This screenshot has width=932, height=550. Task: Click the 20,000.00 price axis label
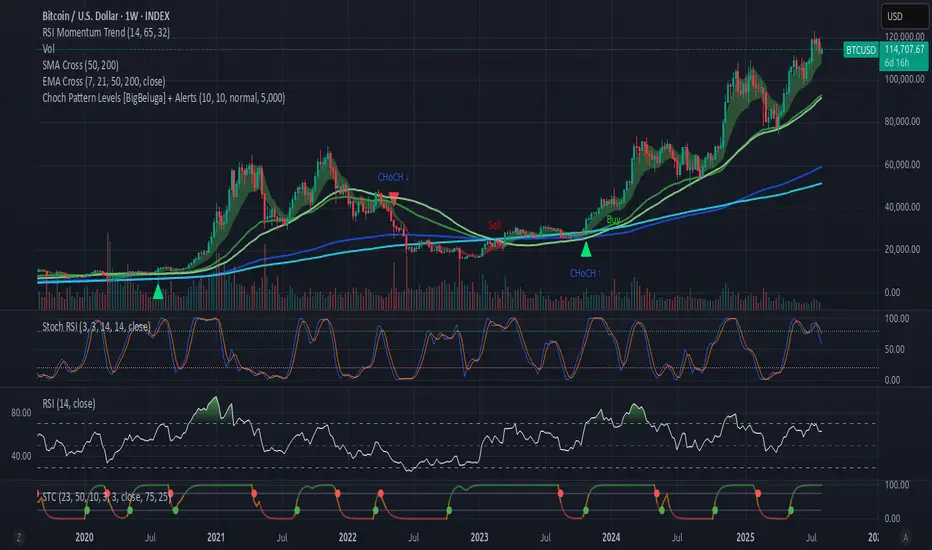coord(902,249)
